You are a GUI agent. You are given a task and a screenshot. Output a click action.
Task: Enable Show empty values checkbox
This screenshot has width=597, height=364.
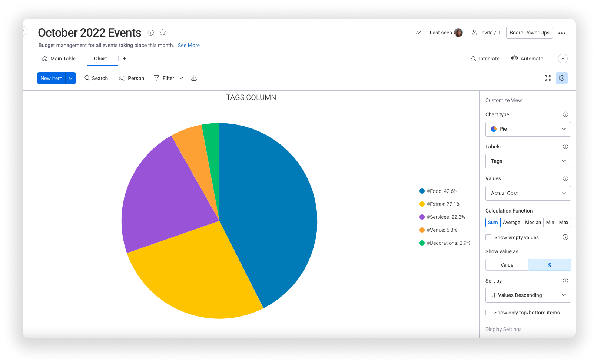488,237
